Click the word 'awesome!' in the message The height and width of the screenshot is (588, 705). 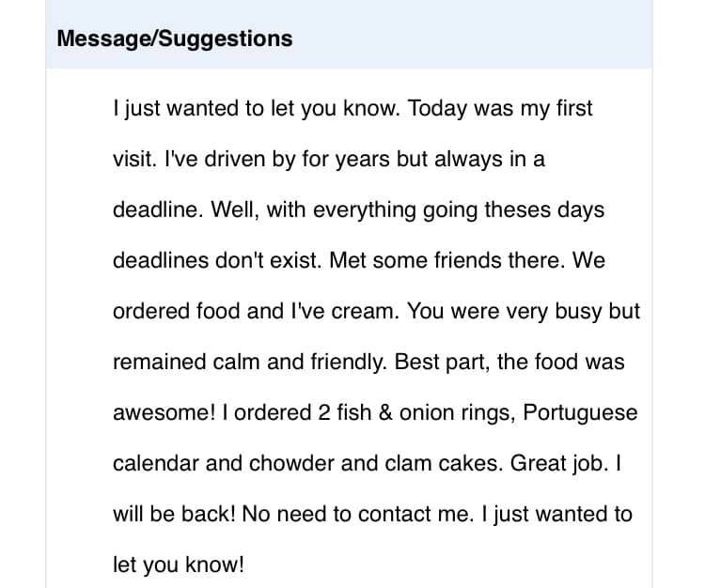tap(164, 412)
